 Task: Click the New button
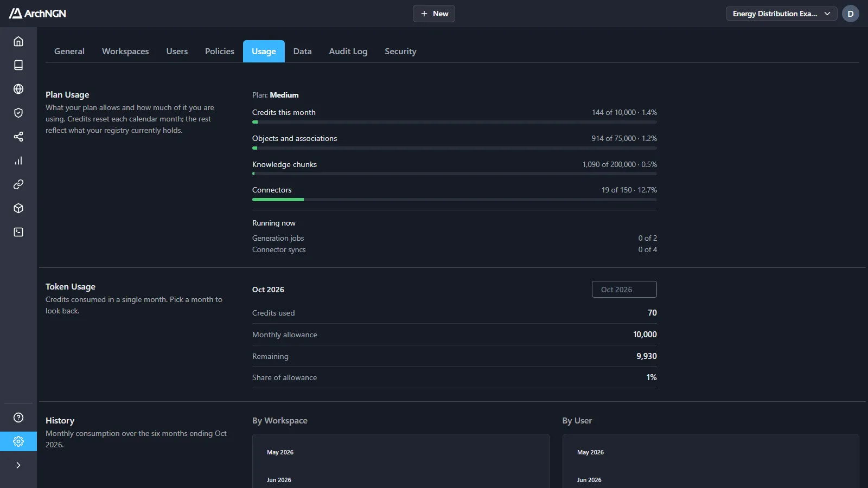coord(434,14)
